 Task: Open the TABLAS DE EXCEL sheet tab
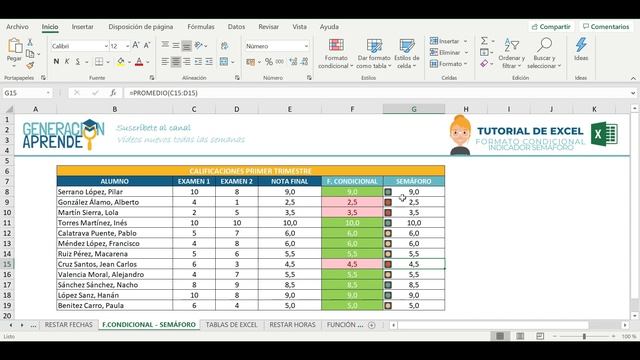tap(231, 324)
